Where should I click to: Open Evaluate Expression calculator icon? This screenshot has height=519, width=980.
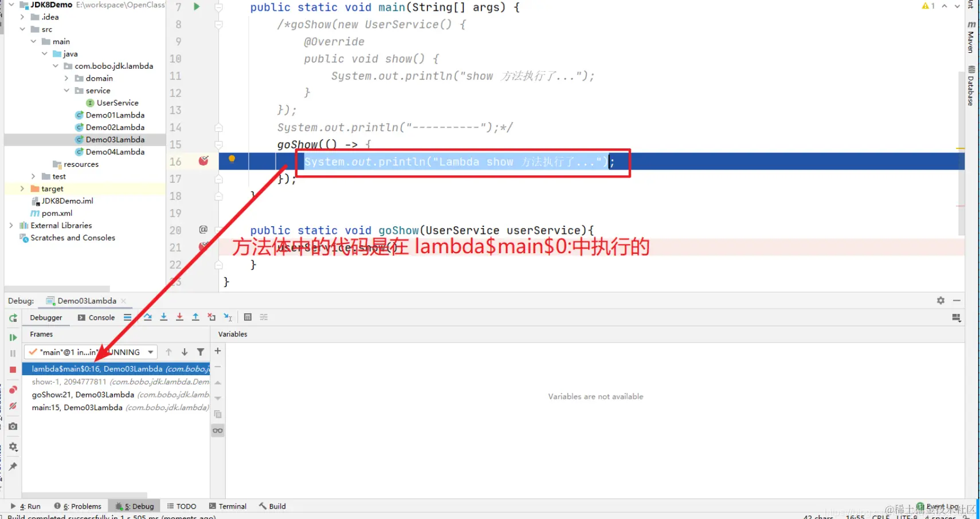coord(248,317)
